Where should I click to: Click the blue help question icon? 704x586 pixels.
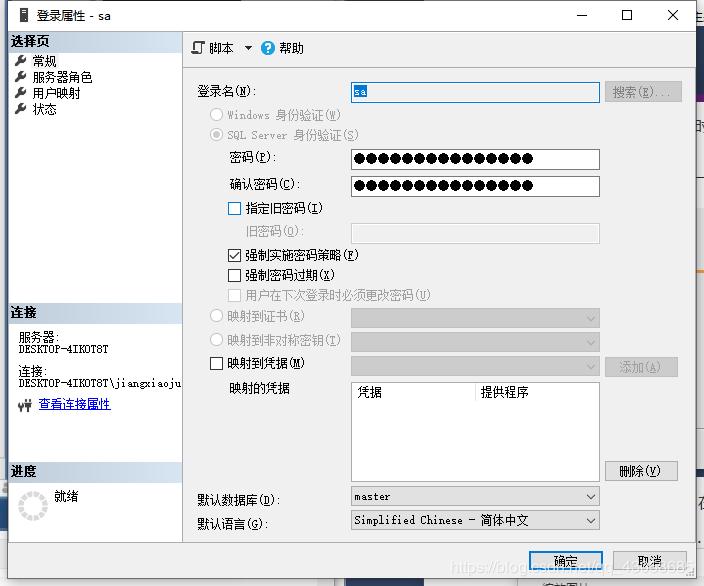click(x=268, y=48)
